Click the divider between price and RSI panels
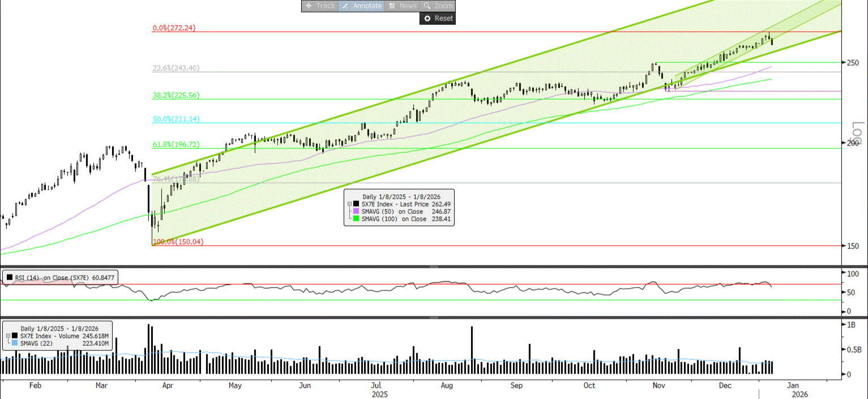 pyautogui.click(x=434, y=267)
